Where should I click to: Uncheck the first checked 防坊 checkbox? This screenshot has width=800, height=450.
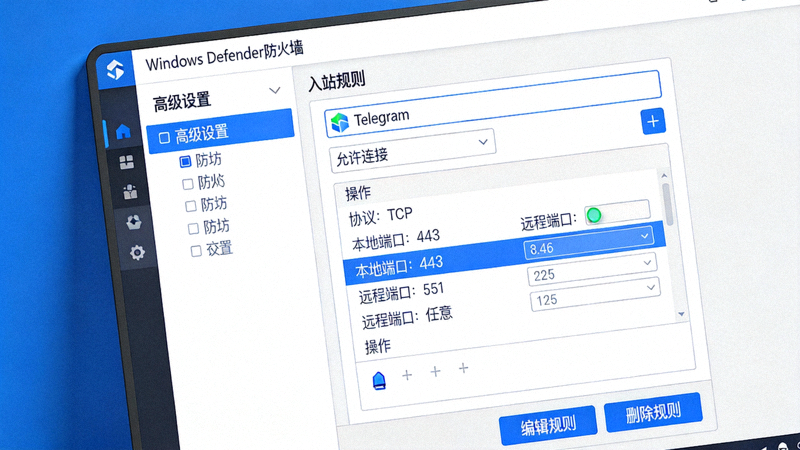click(185, 162)
